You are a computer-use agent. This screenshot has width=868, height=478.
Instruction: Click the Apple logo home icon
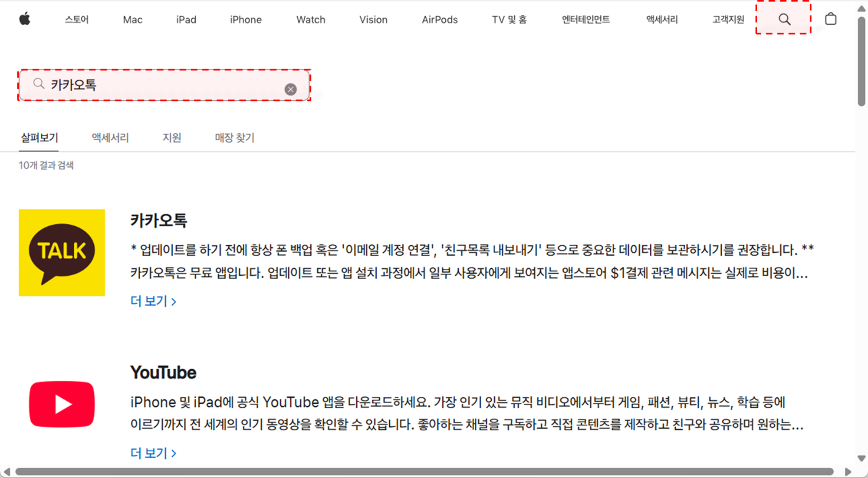(25, 19)
